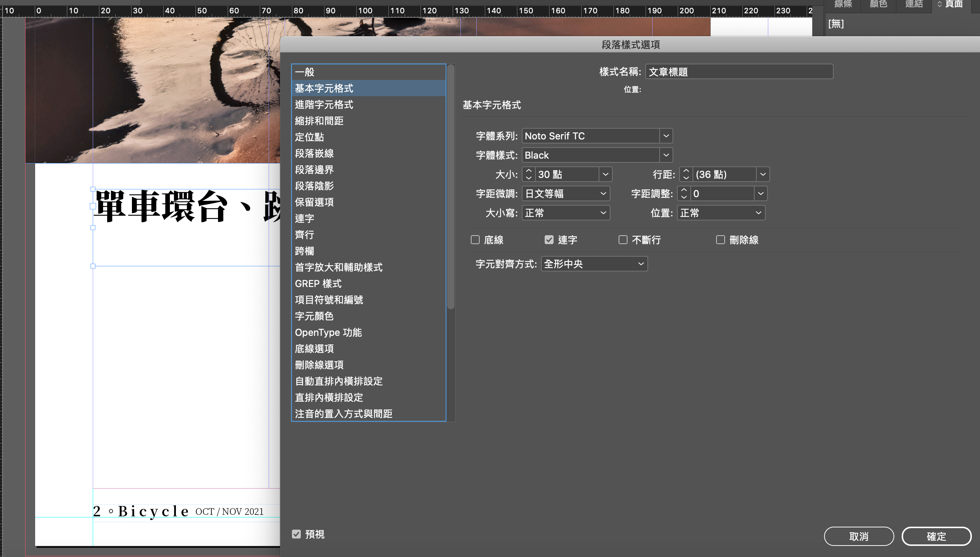Click the 確定 button
Viewport: 980px width, 557px height.
point(936,536)
